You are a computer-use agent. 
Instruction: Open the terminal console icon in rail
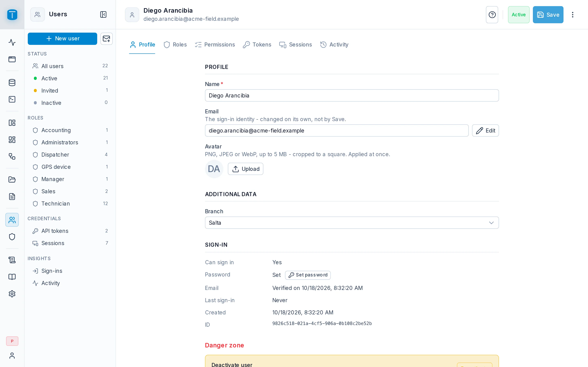click(x=12, y=99)
